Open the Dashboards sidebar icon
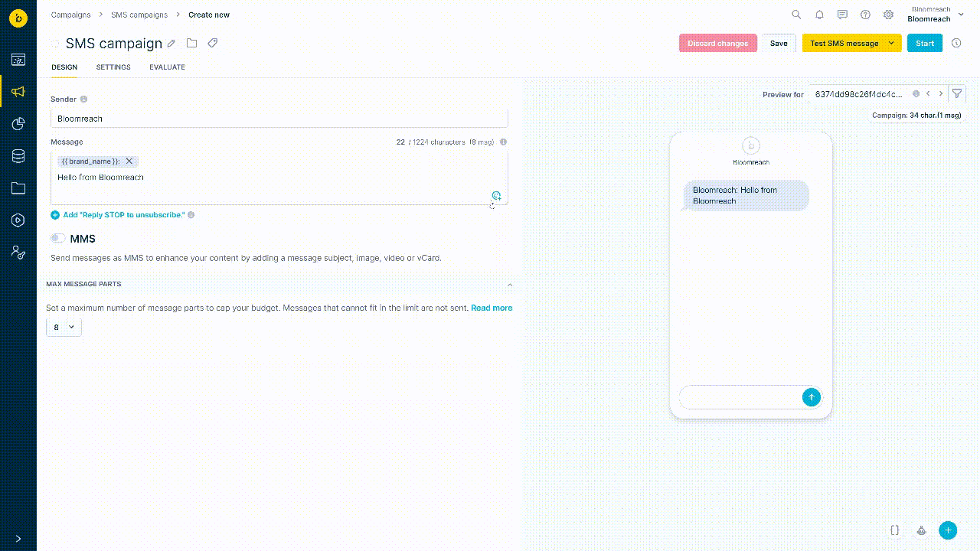980x551 pixels. click(18, 60)
